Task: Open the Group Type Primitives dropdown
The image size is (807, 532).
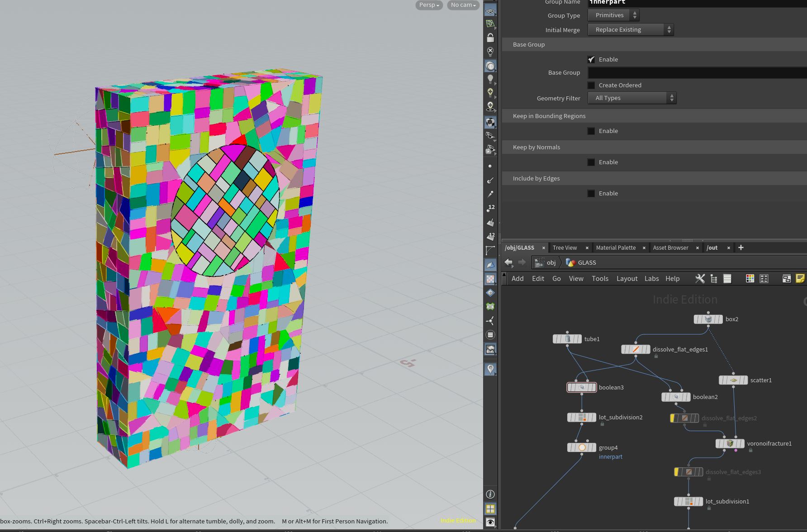Action: point(613,15)
